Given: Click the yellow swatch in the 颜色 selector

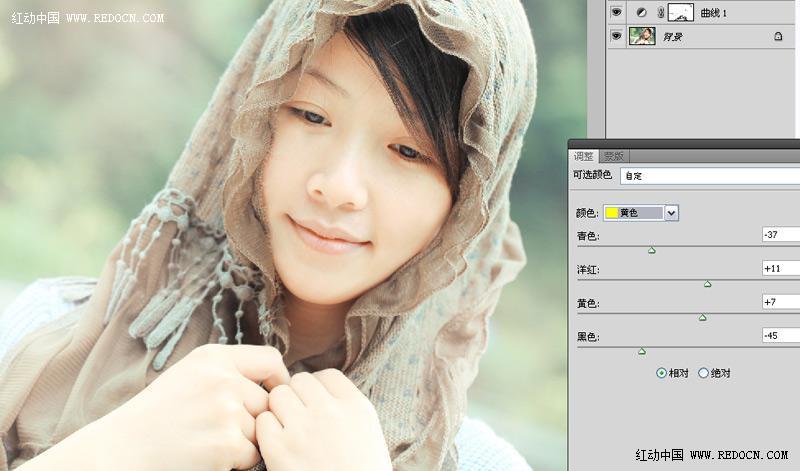Looking at the screenshot, I should point(612,213).
